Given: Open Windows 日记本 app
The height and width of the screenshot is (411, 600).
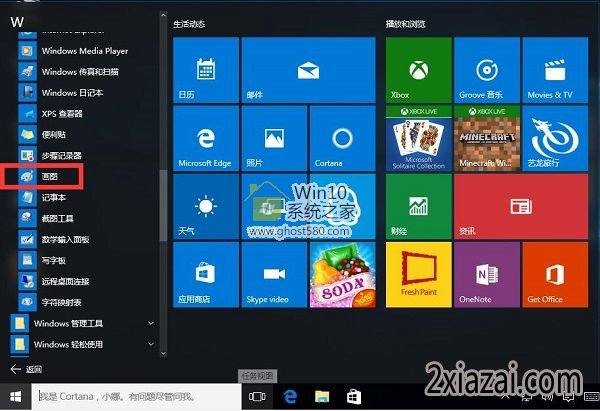Looking at the screenshot, I should point(84,93).
